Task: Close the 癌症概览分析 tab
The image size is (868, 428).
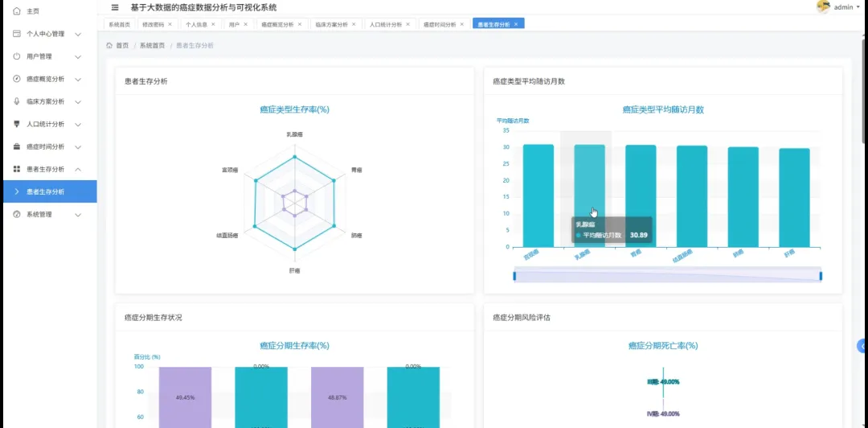Action: (x=300, y=24)
